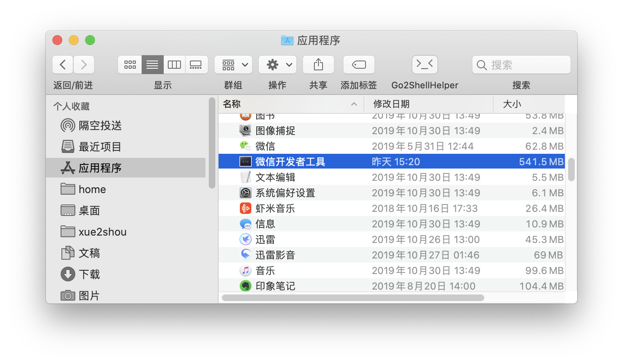Click the vertical scrollbar of file list
Image resolution: width=623 pixels, height=364 pixels.
point(571,169)
